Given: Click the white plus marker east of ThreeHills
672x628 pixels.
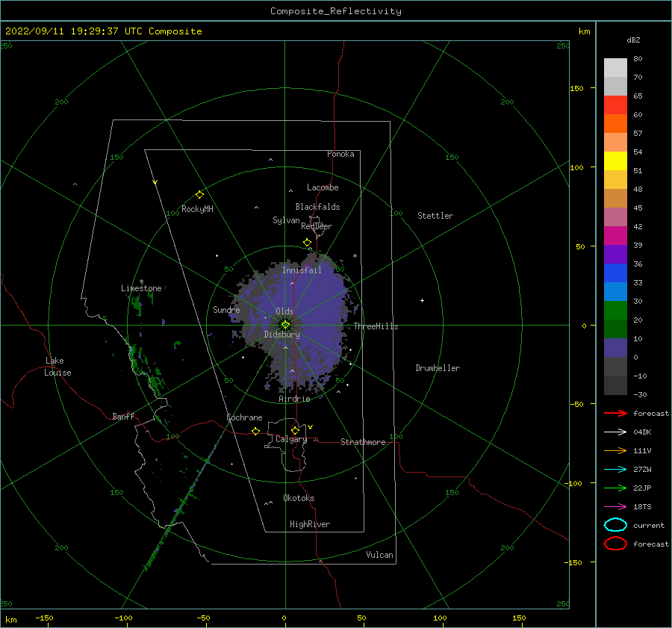Looking at the screenshot, I should (x=422, y=300).
